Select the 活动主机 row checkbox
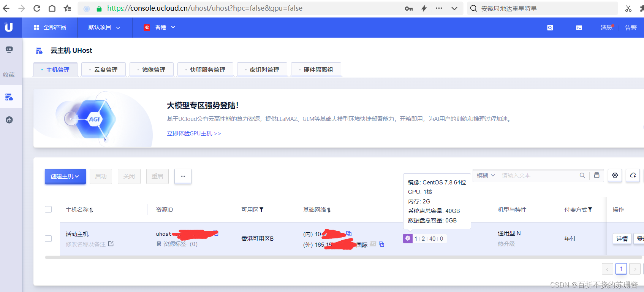This screenshot has height=292, width=644. (x=48, y=238)
